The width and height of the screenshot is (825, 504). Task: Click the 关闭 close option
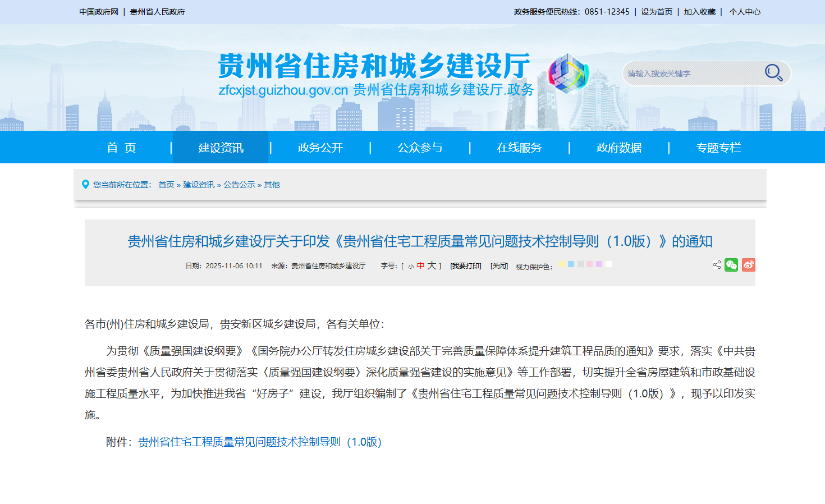click(498, 265)
